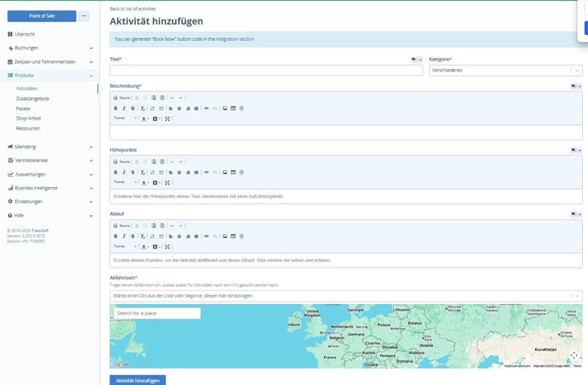This screenshot has height=385, width=588.
Task: Maximize the Ablauf editor
Action: 168,247
